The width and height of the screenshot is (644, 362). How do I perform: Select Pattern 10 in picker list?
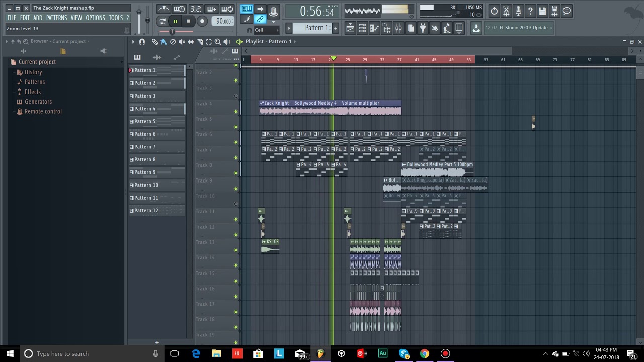(x=157, y=185)
